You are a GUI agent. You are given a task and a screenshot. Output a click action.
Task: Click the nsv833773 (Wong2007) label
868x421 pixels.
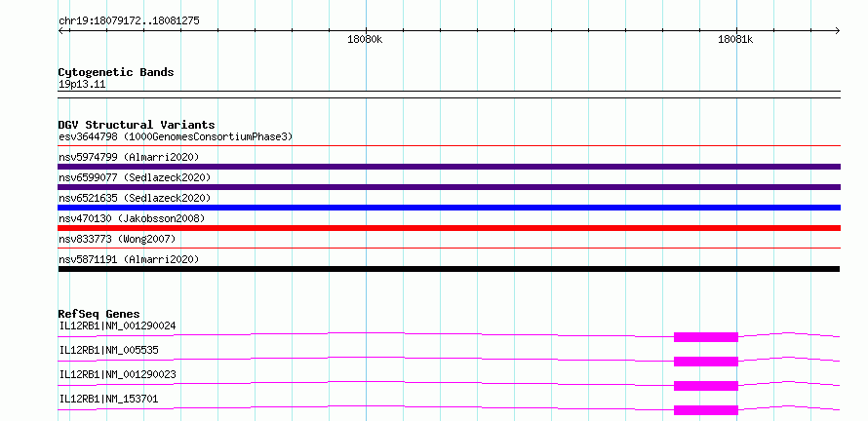[x=117, y=239]
